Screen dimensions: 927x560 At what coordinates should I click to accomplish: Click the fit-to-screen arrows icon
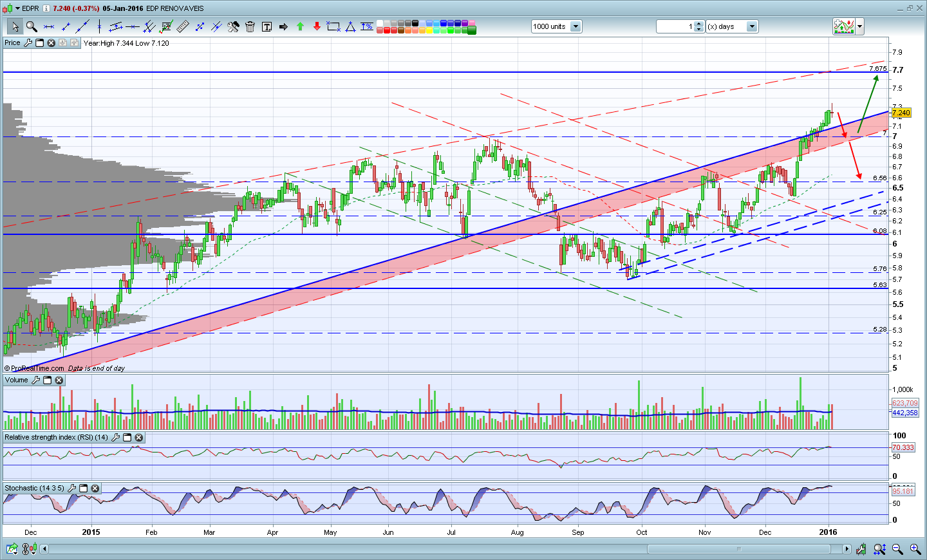pos(879,549)
